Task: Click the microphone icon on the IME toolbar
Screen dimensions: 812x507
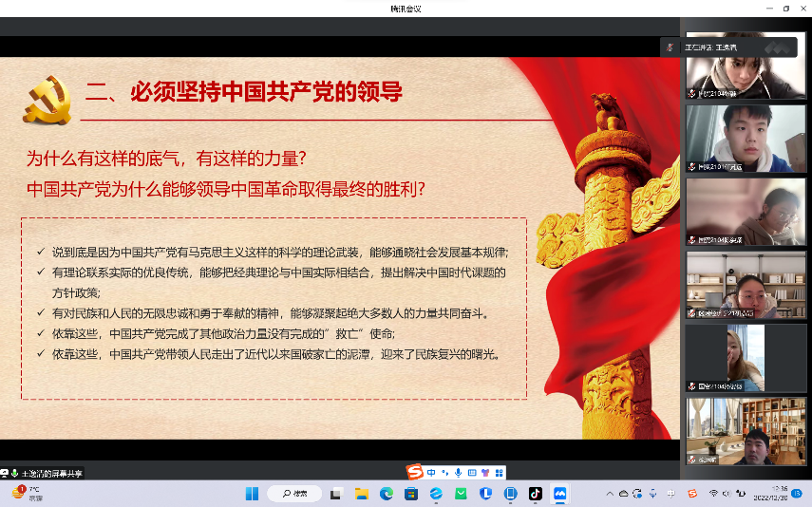Action: pos(458,472)
